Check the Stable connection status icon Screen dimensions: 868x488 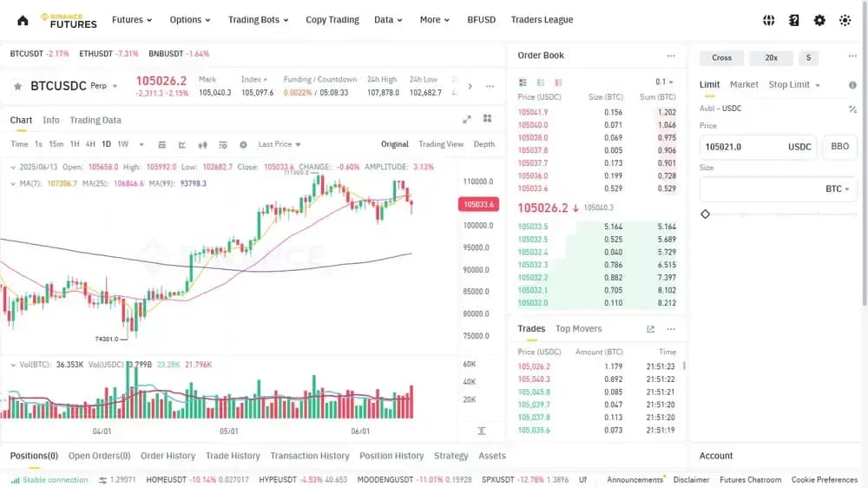(x=16, y=480)
